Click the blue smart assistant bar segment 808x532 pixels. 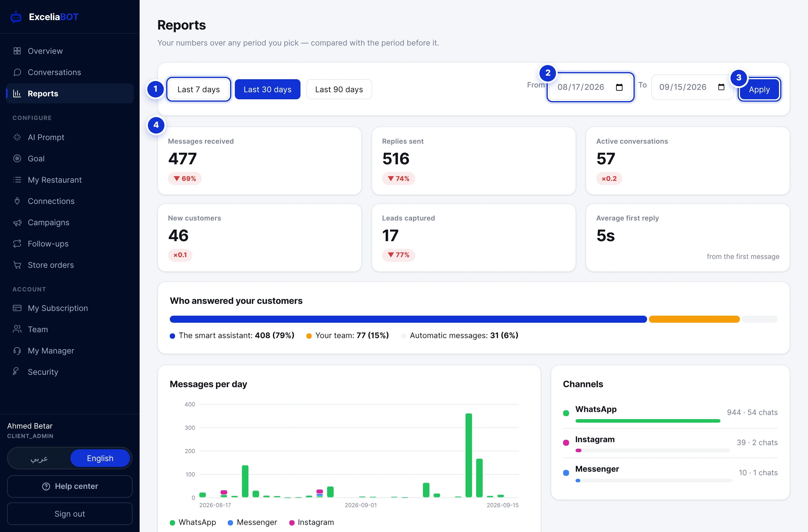(408, 319)
